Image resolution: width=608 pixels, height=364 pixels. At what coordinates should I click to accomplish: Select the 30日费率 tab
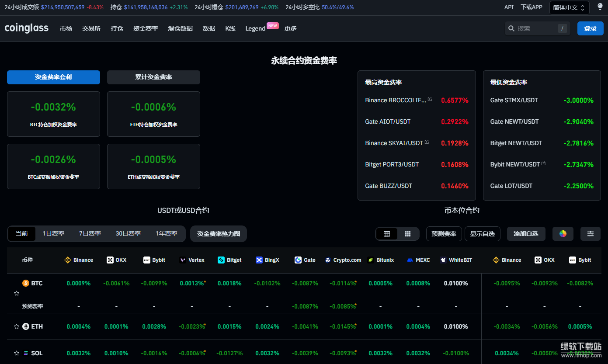click(x=128, y=234)
